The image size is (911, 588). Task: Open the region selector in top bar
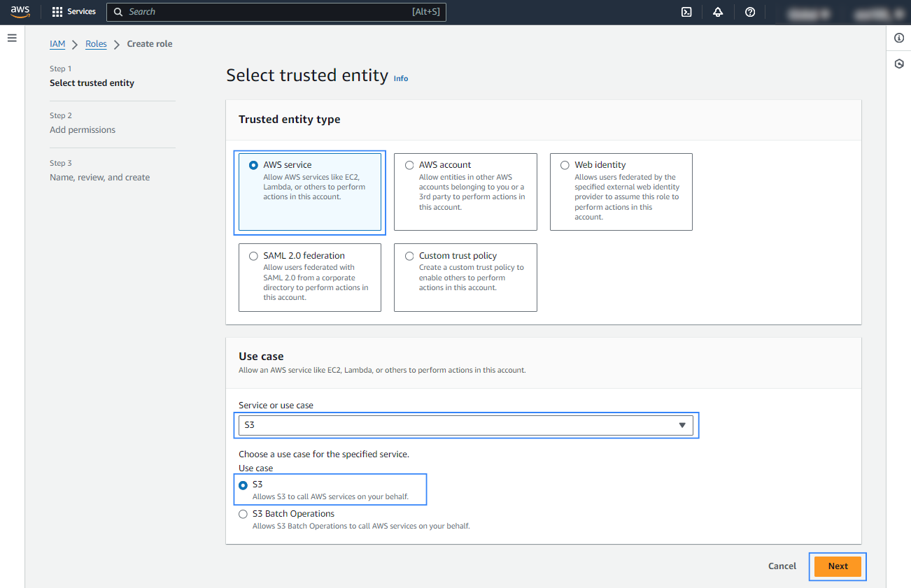808,12
